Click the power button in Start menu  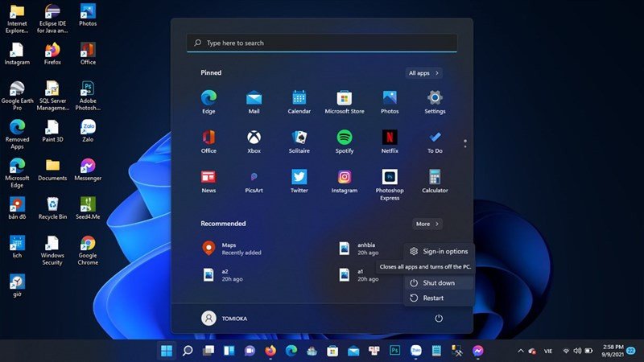tap(439, 318)
